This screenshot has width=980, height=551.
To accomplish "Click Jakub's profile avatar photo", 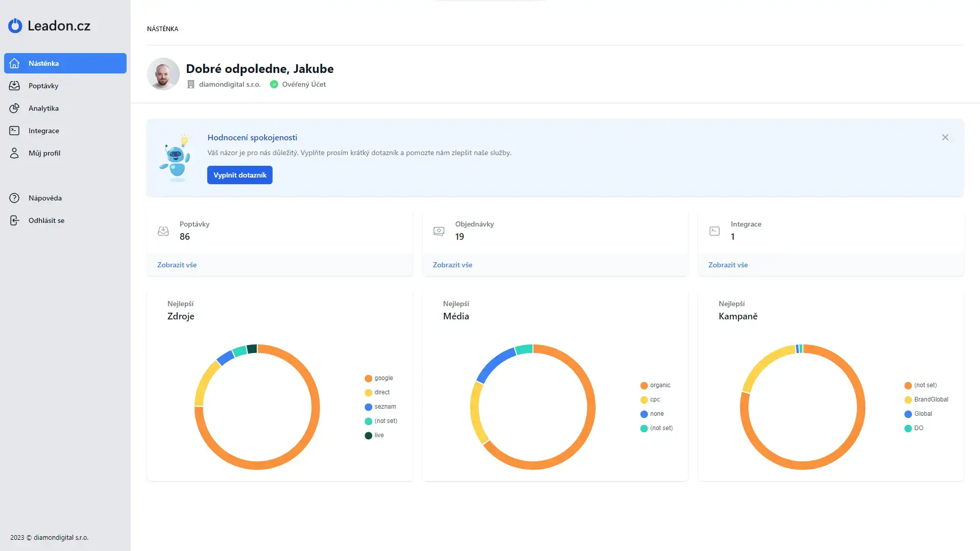I will coord(163,74).
